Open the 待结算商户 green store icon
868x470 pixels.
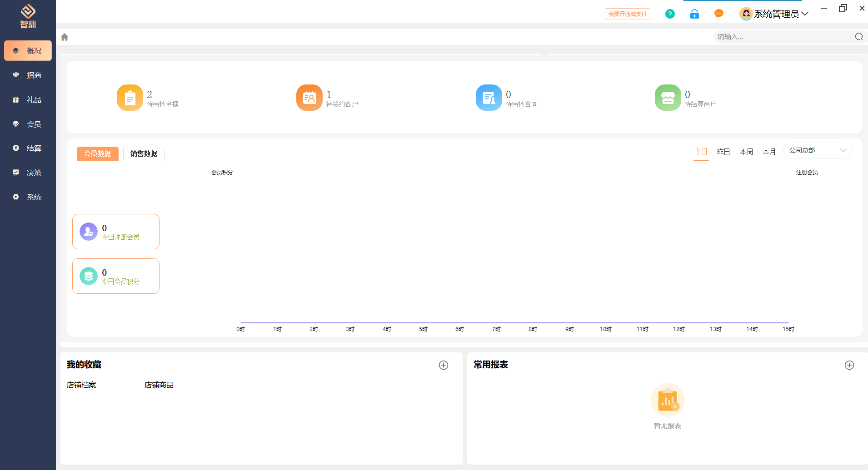(x=668, y=98)
